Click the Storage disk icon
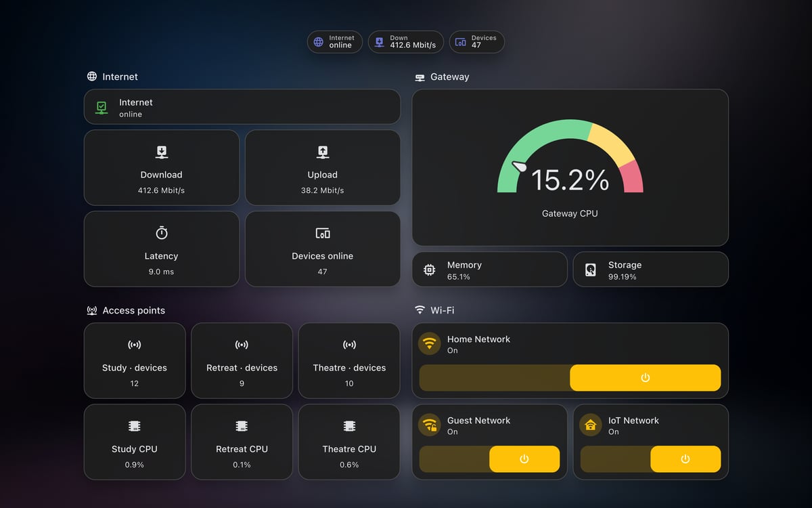The width and height of the screenshot is (812, 508). pos(591,270)
